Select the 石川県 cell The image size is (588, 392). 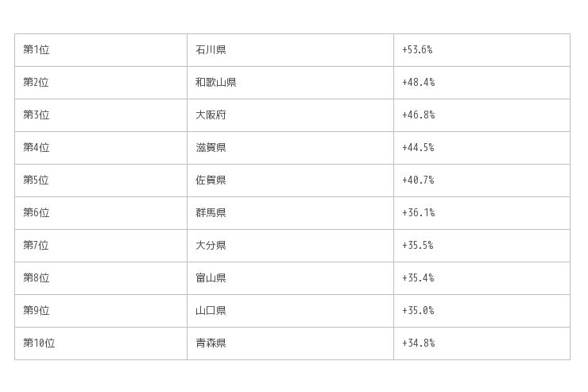click(x=211, y=50)
